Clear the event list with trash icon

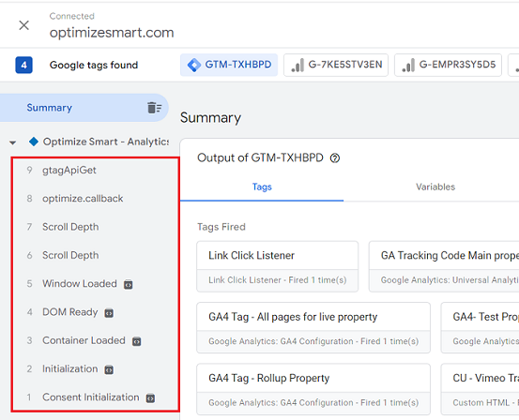154,108
